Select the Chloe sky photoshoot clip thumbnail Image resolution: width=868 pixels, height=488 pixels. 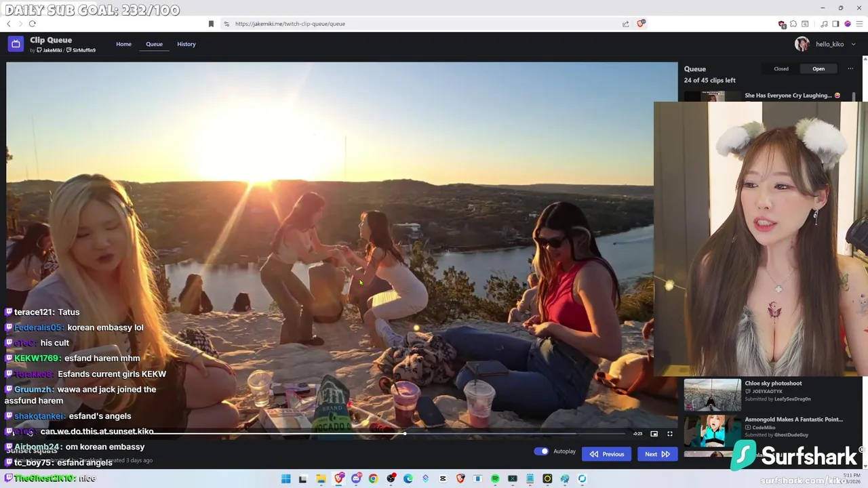pos(712,395)
